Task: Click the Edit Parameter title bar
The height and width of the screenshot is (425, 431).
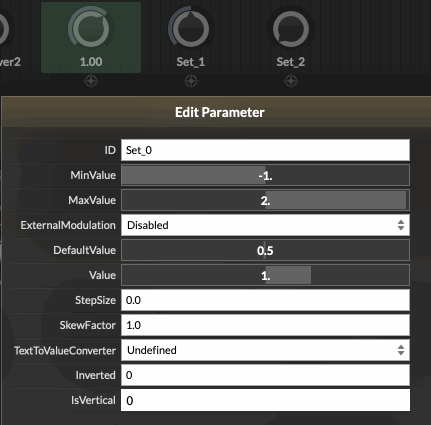Action: click(216, 112)
